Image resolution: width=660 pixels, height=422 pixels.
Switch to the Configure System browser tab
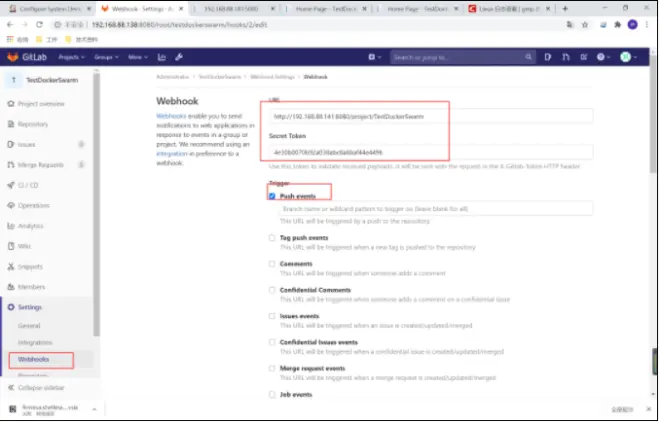pos(50,8)
